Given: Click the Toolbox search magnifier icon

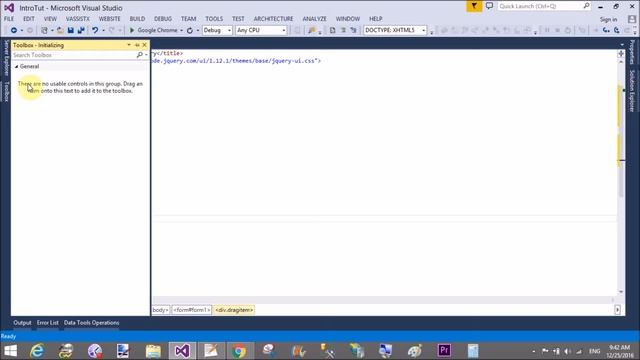Looking at the screenshot, I should pyautogui.click(x=140, y=55).
